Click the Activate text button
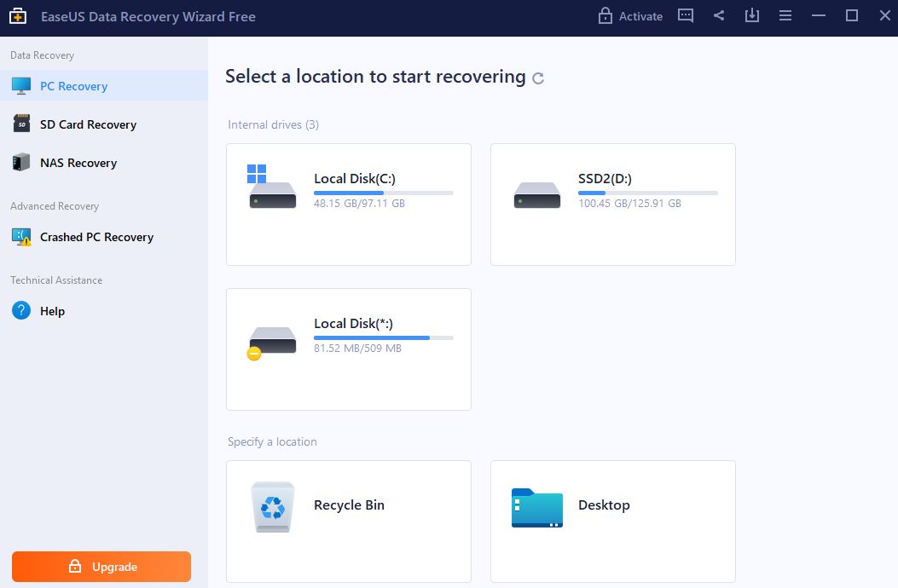Viewport: 898px width, 588px height. [x=640, y=16]
